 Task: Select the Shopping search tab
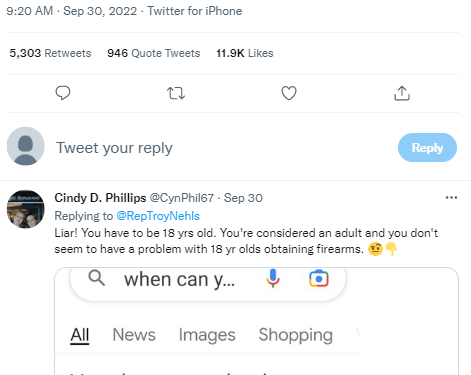coord(296,335)
